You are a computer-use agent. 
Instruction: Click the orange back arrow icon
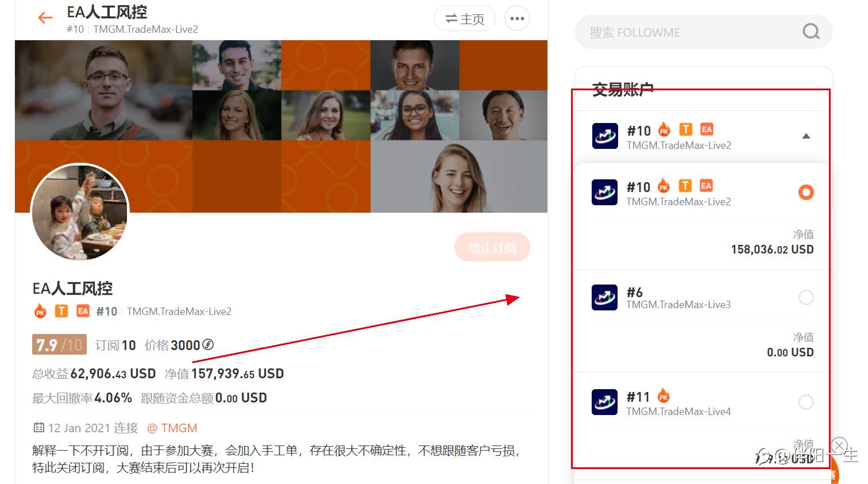pos(45,18)
